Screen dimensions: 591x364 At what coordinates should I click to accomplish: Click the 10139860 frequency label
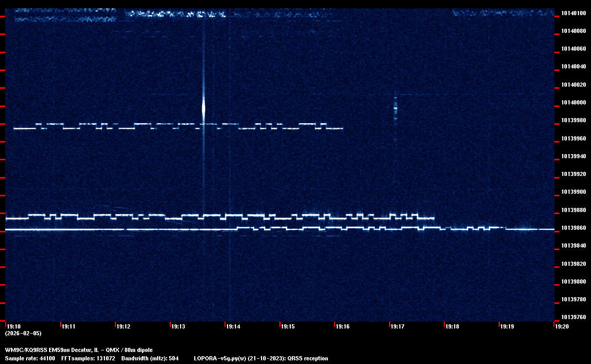click(573, 228)
